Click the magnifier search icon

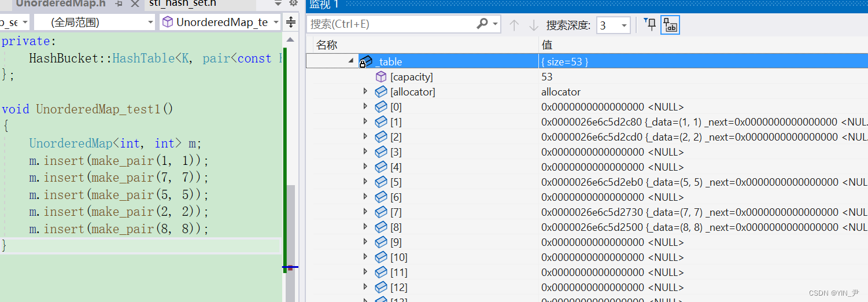click(x=482, y=24)
